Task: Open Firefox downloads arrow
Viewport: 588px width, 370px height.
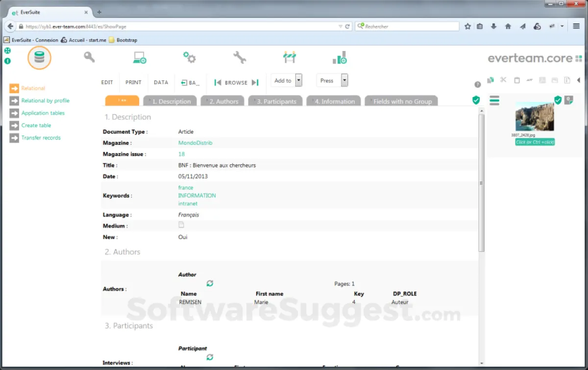Action: [x=494, y=26]
